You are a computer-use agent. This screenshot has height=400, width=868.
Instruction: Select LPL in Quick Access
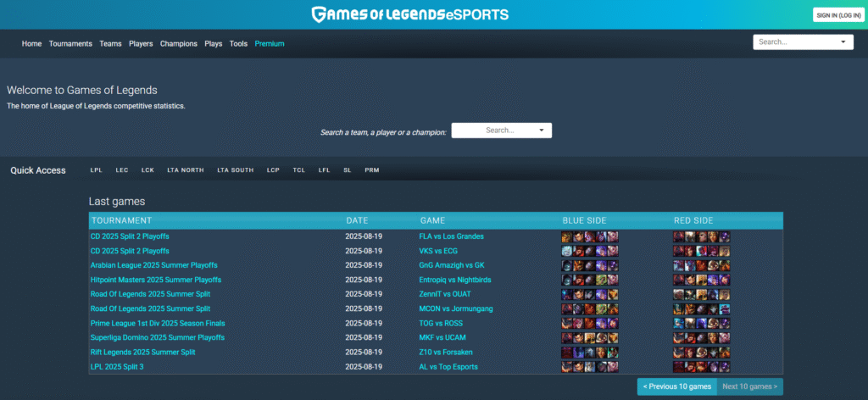click(x=97, y=170)
